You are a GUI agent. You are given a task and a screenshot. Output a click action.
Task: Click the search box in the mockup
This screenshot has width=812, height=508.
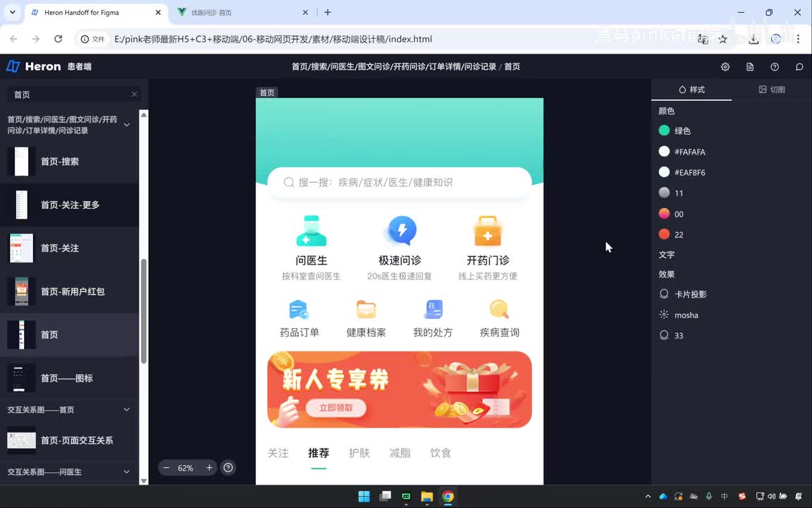pos(399,183)
